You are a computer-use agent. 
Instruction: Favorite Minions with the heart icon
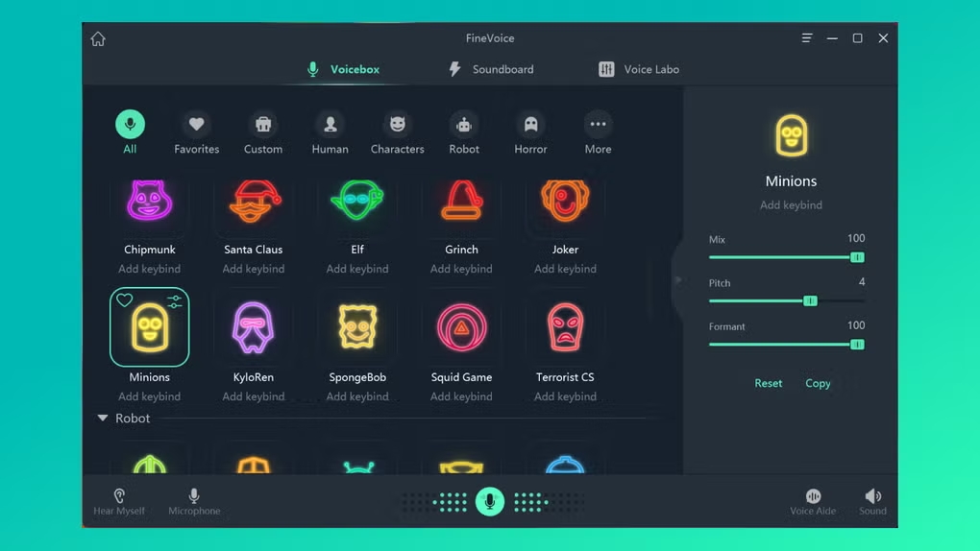click(x=125, y=300)
